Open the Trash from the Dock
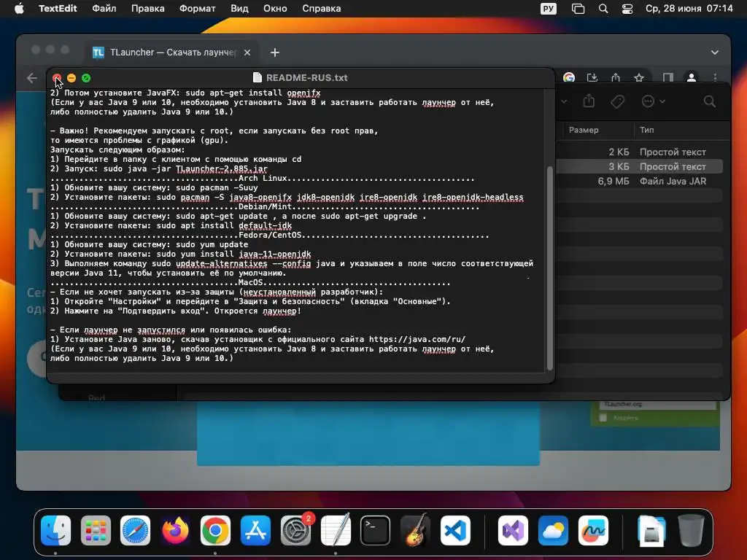Viewport: 747px width, 560px height. click(x=691, y=531)
